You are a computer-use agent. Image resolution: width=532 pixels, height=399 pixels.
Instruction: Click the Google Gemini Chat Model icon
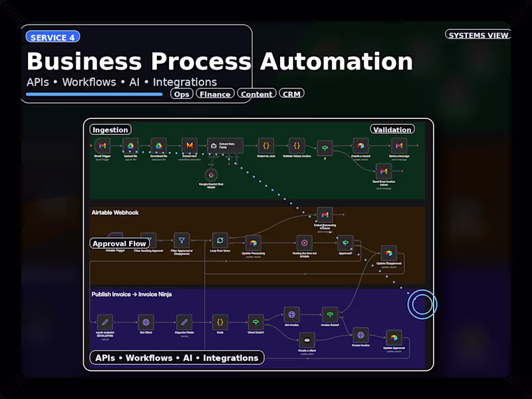pos(211,175)
